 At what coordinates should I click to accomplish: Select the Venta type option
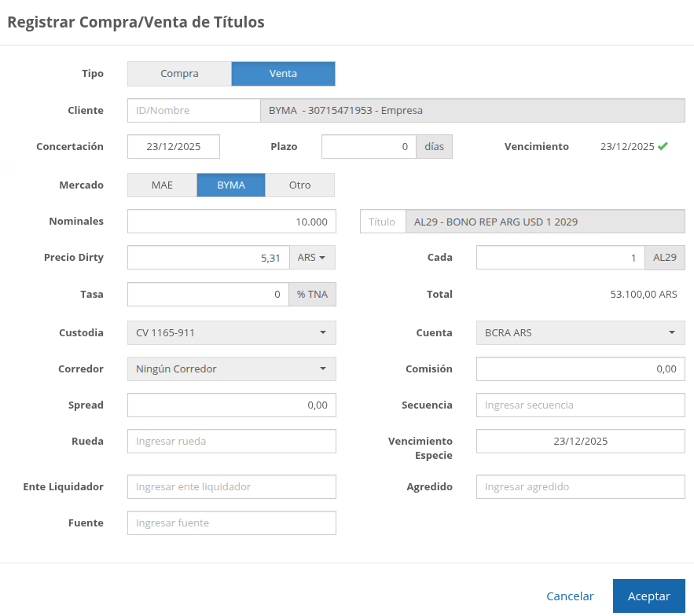283,74
